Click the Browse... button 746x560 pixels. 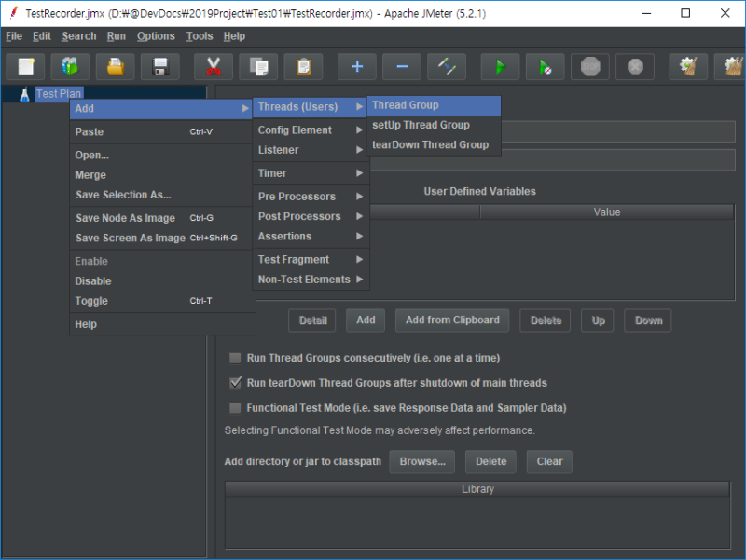click(x=422, y=461)
